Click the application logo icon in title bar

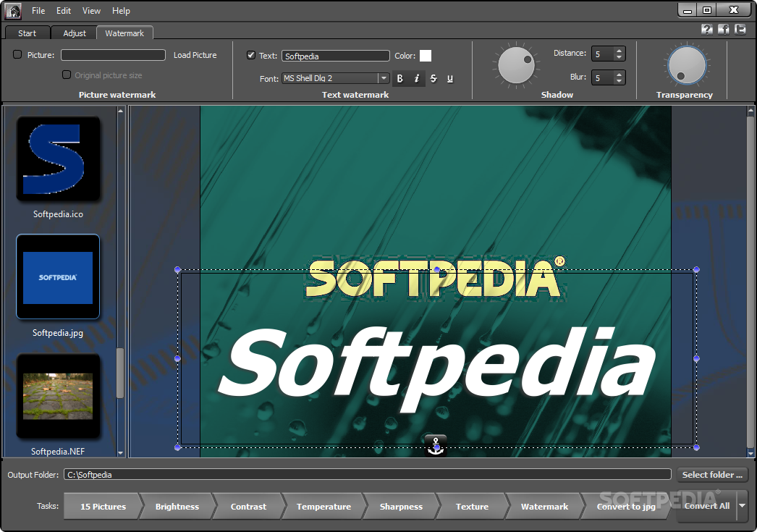tap(13, 11)
